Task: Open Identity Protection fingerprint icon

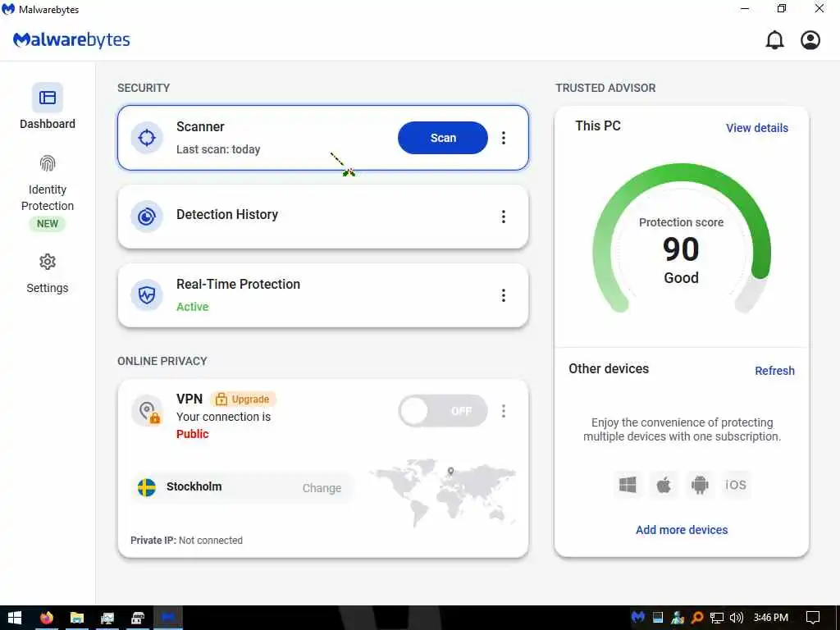Action: [47, 163]
